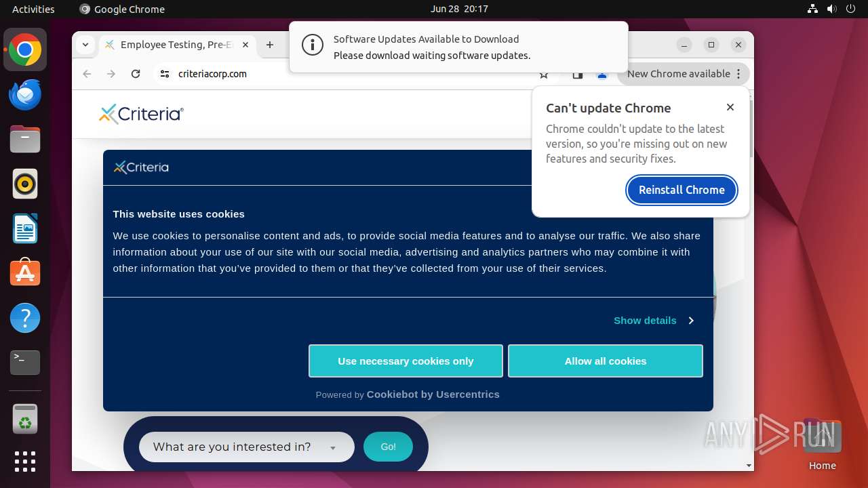Click the Software Updates notification info icon
Image resolution: width=868 pixels, height=488 pixels.
312,45
